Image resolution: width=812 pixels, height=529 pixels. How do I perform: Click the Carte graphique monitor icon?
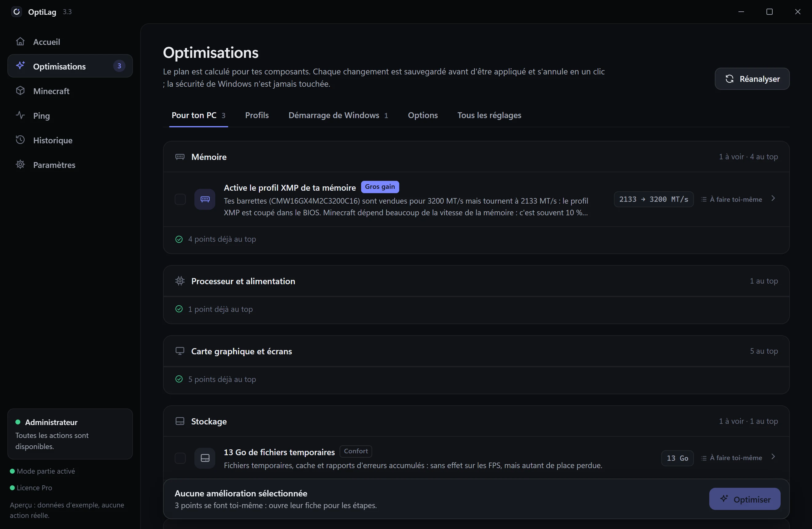pos(180,351)
